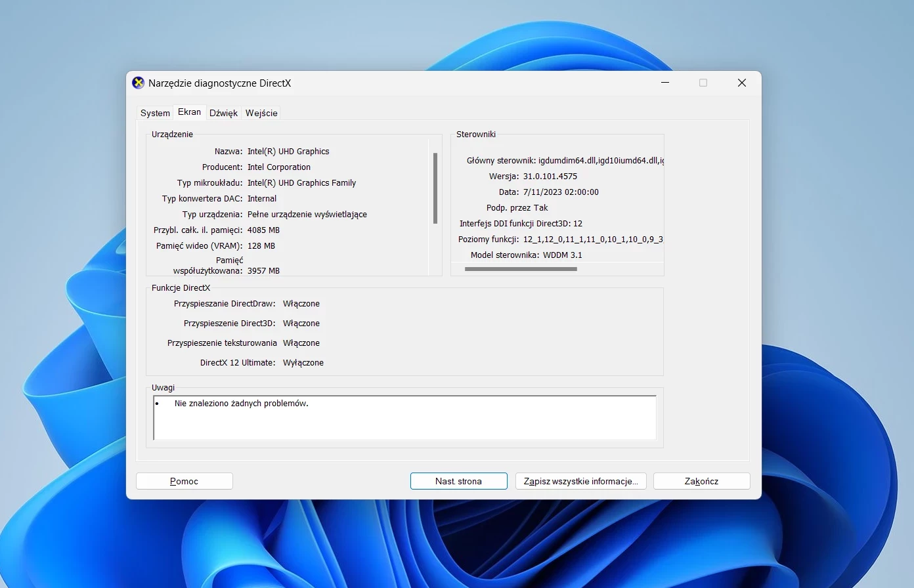Click the DAC type value Internal

(262, 198)
